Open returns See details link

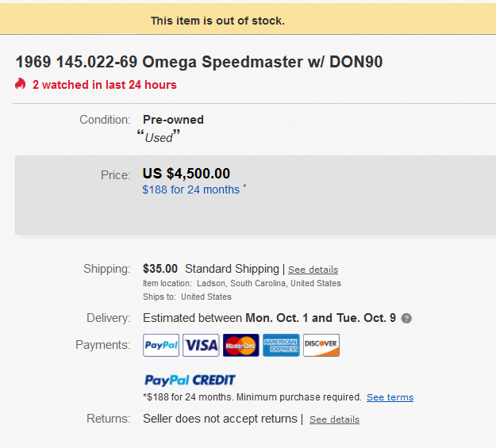click(x=334, y=419)
